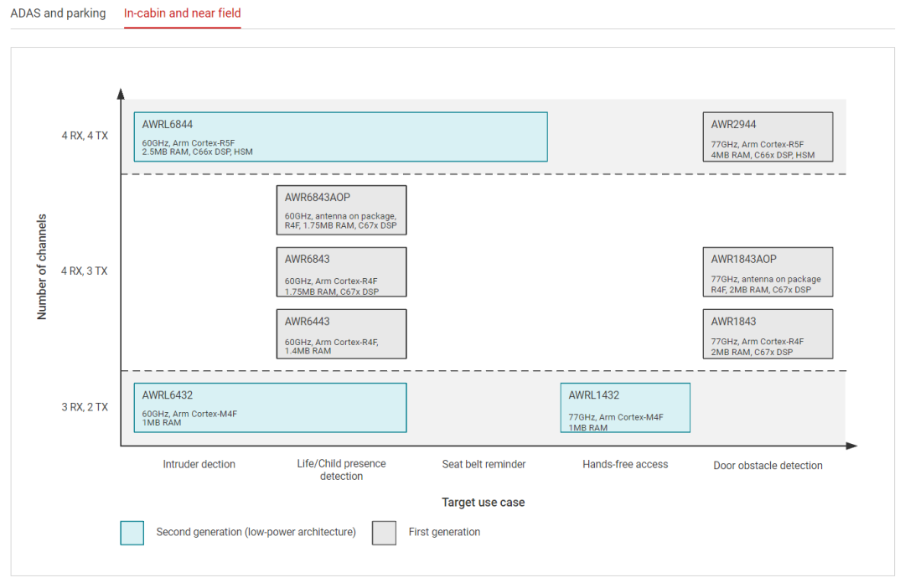Select the AWR1843 device card
The width and height of the screenshot is (905, 588).
point(767,333)
